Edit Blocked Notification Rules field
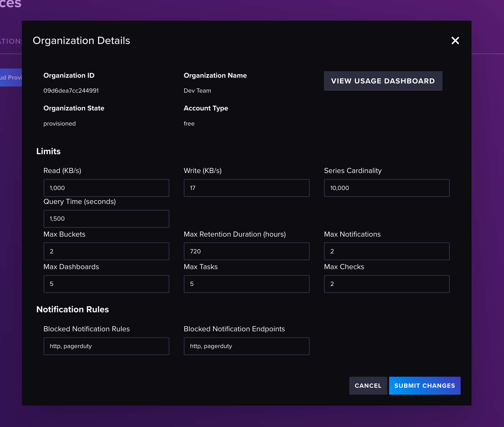Screen dimensions: 504x427 click(x=106, y=346)
